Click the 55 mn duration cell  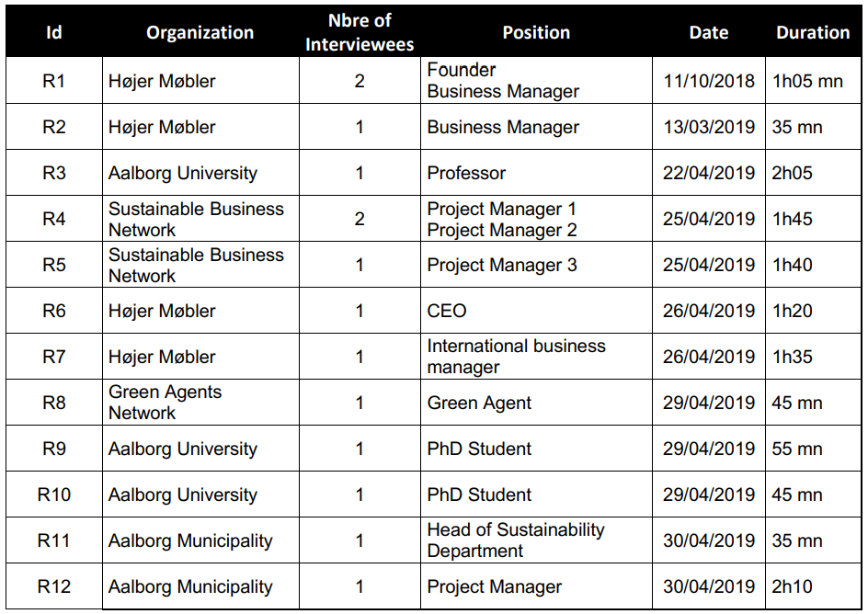point(813,448)
